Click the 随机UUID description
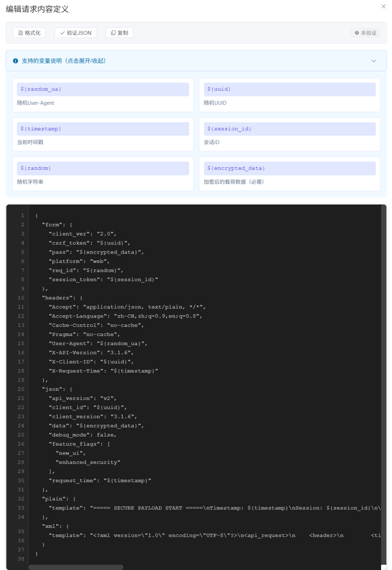392x570 pixels. point(215,103)
